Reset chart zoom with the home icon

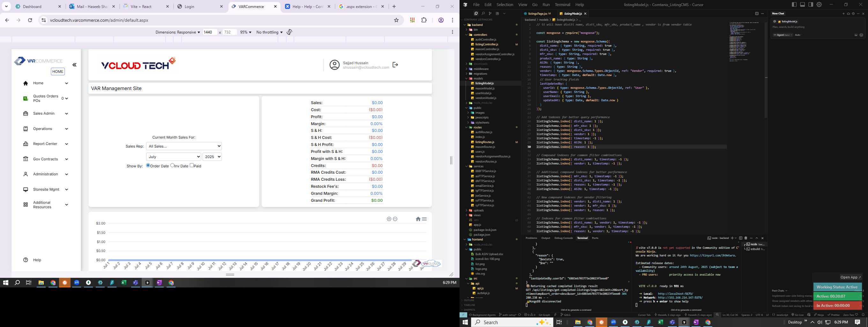418,219
